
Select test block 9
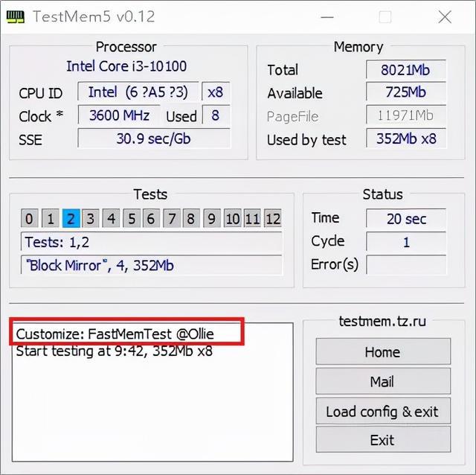[x=212, y=218]
